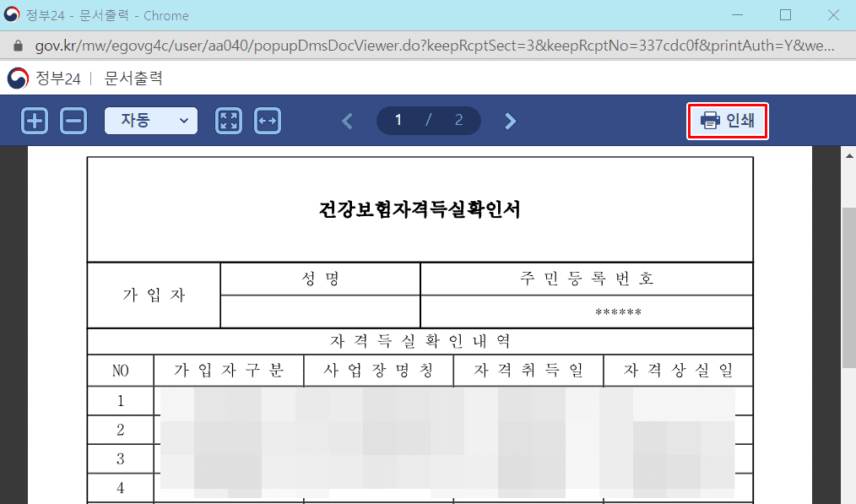Go to the next page arrow

coord(510,121)
